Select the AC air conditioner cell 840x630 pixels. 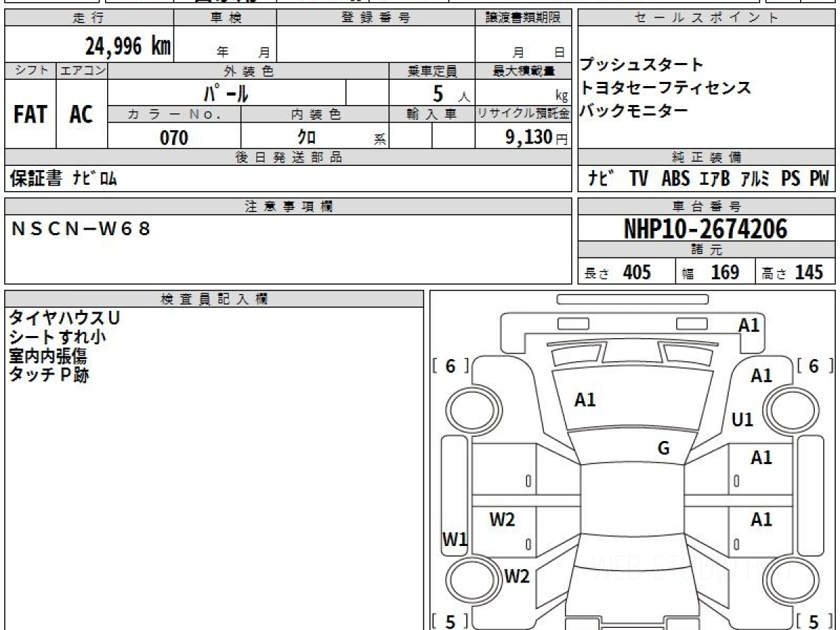click(82, 114)
